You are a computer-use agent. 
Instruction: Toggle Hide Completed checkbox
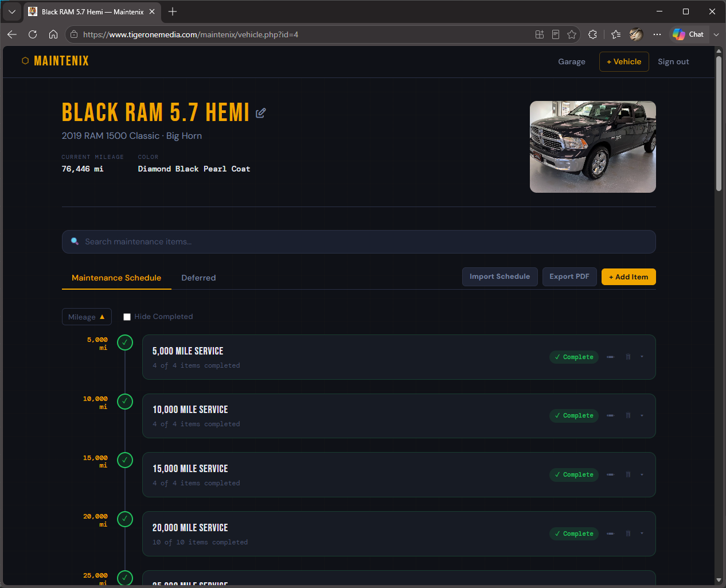click(x=127, y=317)
